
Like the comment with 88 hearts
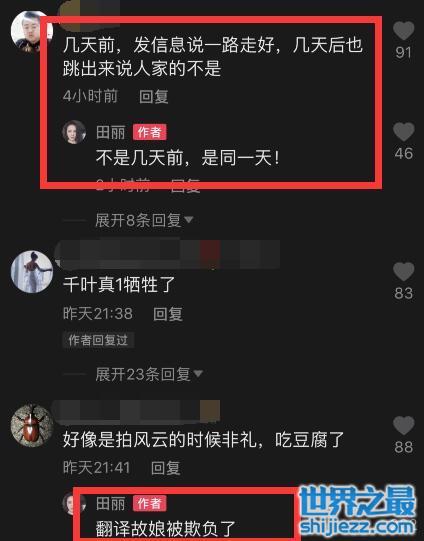point(403,426)
